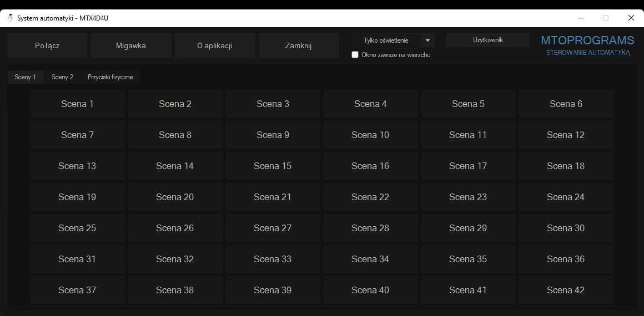Screen dimensions: 644x316
Task: Activate Scena 9
Action: coord(273,135)
